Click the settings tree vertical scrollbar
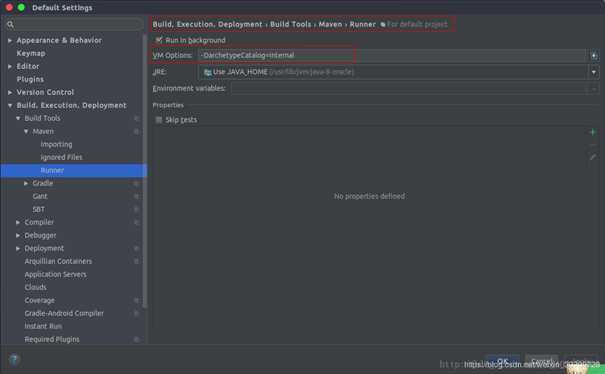This screenshot has height=374, width=605. [145, 172]
